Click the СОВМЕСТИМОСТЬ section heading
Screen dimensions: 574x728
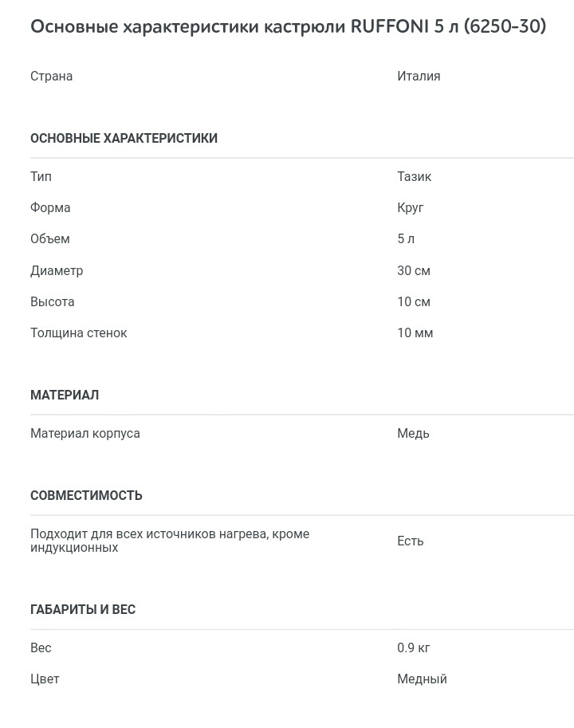pos(86,496)
